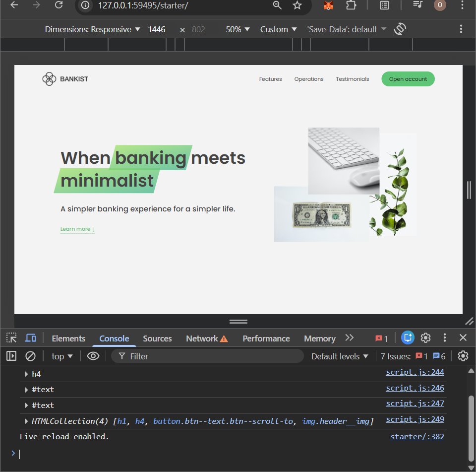Toggle the device emulation toolbar
The width and height of the screenshot is (476, 472).
pyautogui.click(x=31, y=337)
